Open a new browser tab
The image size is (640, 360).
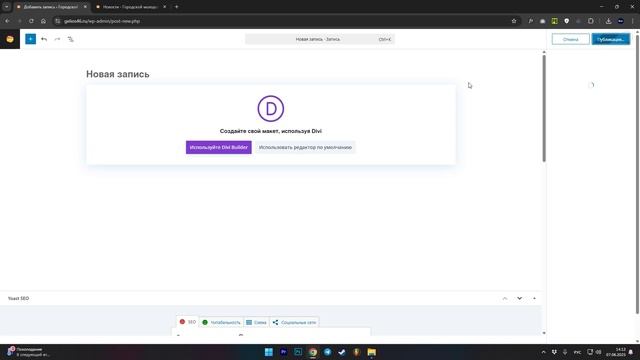176,7
